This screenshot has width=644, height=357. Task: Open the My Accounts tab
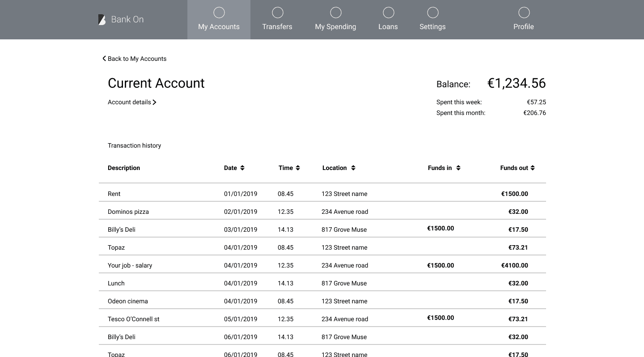[219, 20]
